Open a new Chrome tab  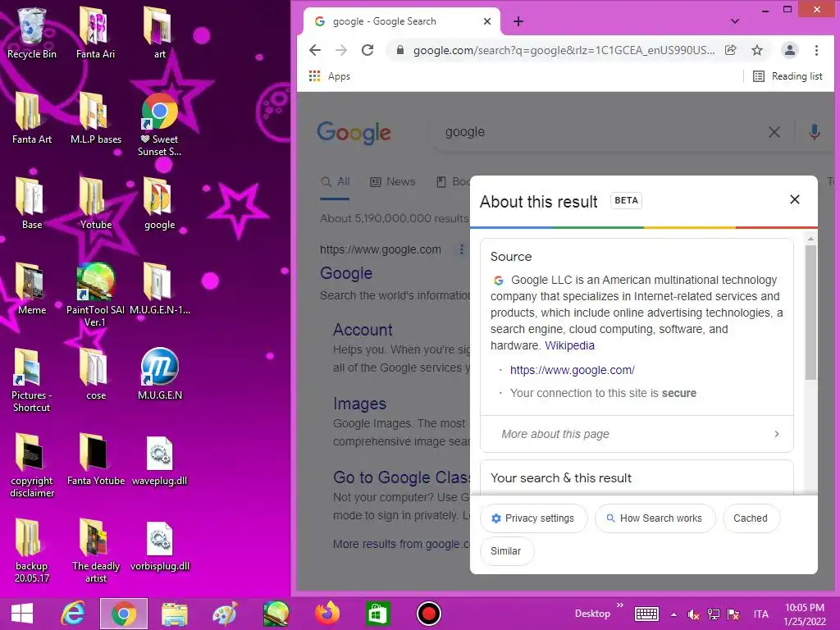[x=518, y=21]
